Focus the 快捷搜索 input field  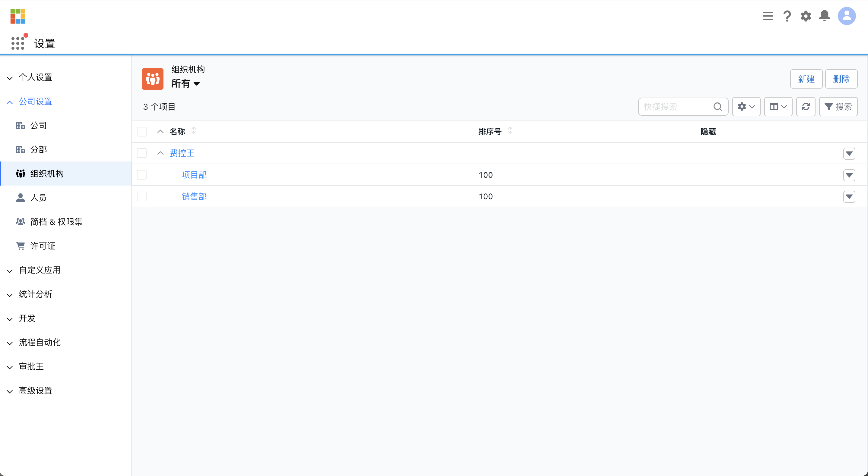(676, 107)
